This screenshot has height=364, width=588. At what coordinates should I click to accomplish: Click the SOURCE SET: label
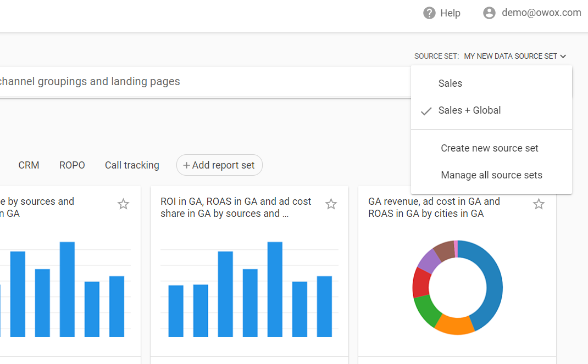[436, 56]
